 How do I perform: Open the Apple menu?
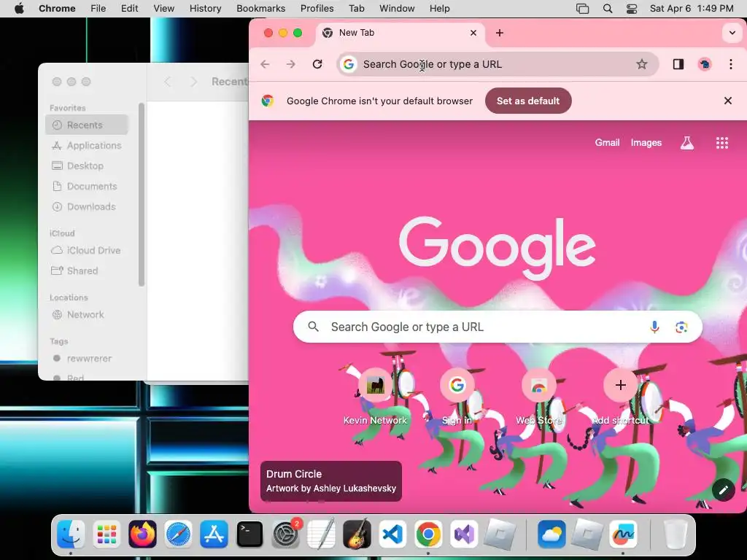[19, 9]
